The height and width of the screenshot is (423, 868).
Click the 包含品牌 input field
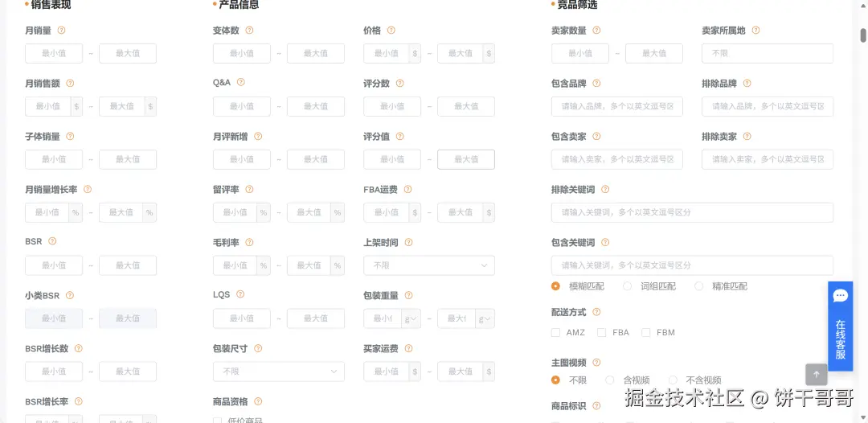[x=617, y=106]
